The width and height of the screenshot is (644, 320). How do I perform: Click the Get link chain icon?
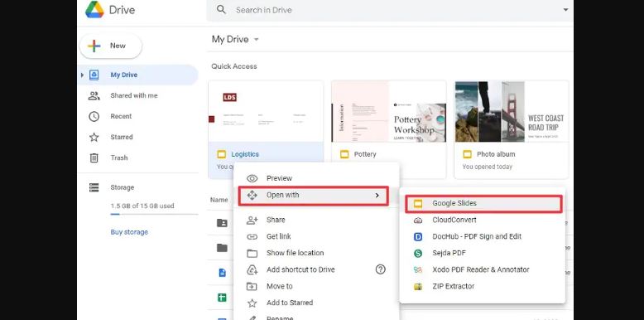click(x=252, y=236)
